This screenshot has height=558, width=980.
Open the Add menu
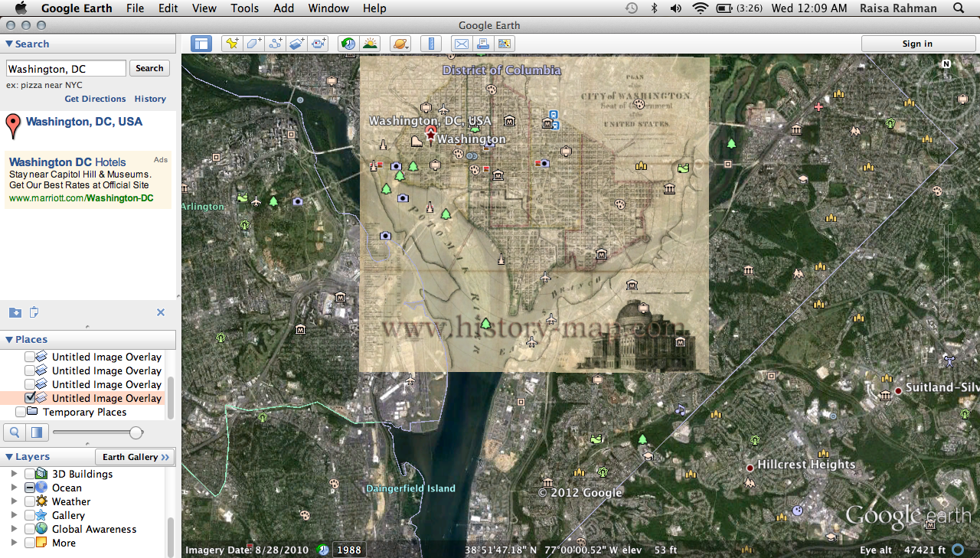[283, 8]
